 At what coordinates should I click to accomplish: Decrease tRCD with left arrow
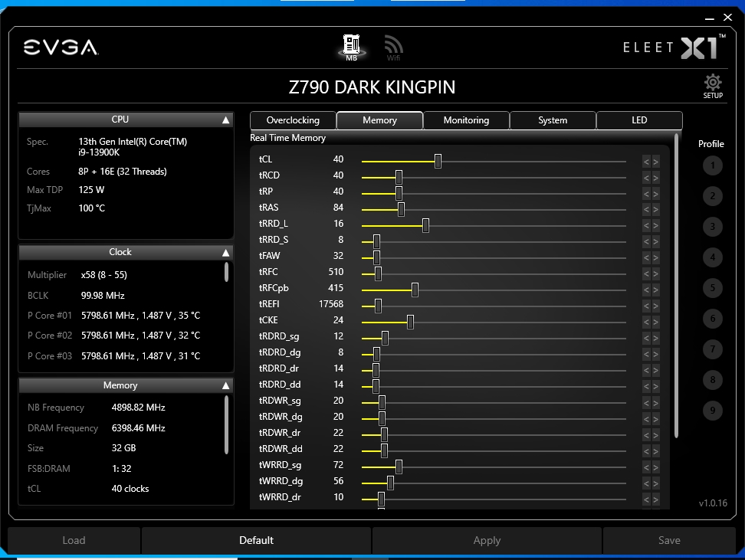click(646, 178)
